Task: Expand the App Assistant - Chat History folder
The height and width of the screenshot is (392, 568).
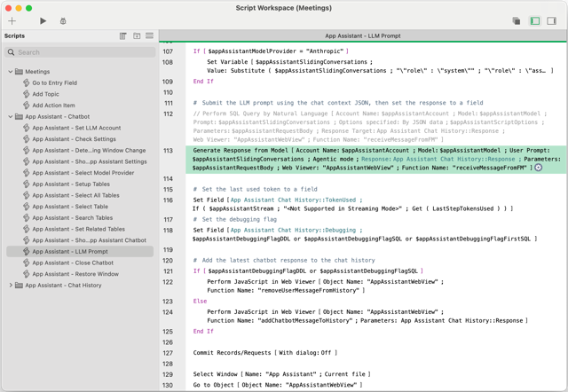Action: pyautogui.click(x=11, y=286)
